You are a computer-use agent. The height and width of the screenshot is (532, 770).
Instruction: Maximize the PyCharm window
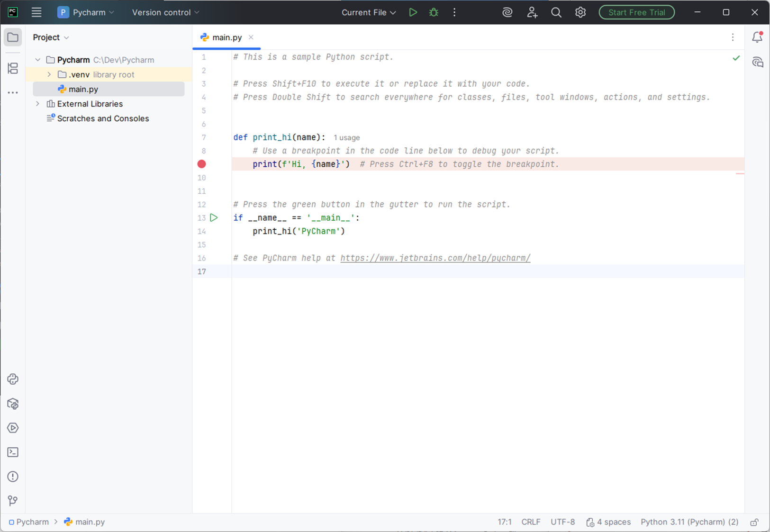pyautogui.click(x=726, y=12)
